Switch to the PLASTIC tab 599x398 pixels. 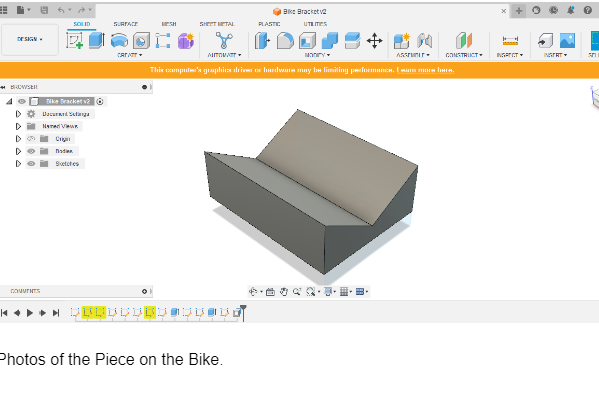coord(269,24)
